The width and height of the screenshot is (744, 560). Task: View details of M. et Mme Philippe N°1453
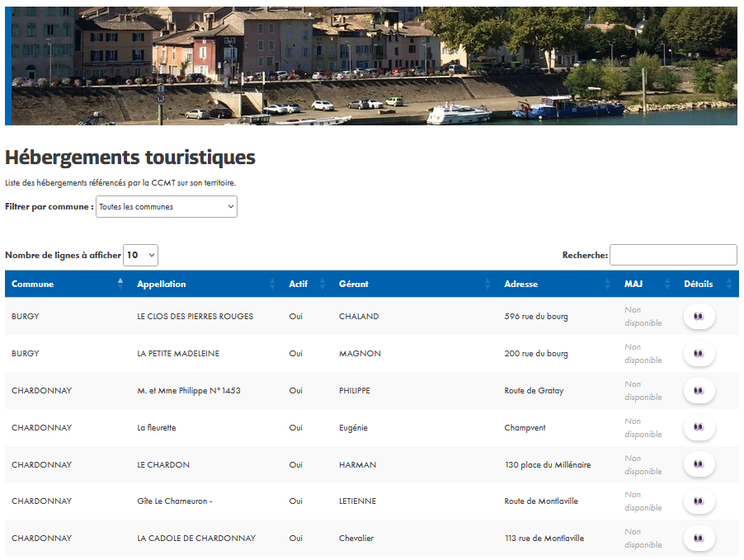(x=699, y=391)
